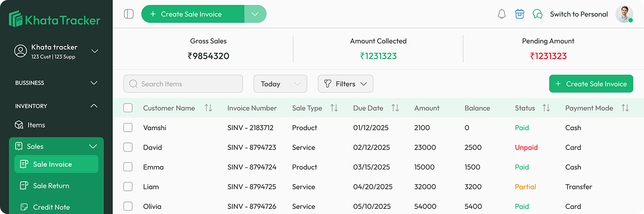Toggle the select-all header checkbox
Screen dimensions: 644x214
[128, 108]
